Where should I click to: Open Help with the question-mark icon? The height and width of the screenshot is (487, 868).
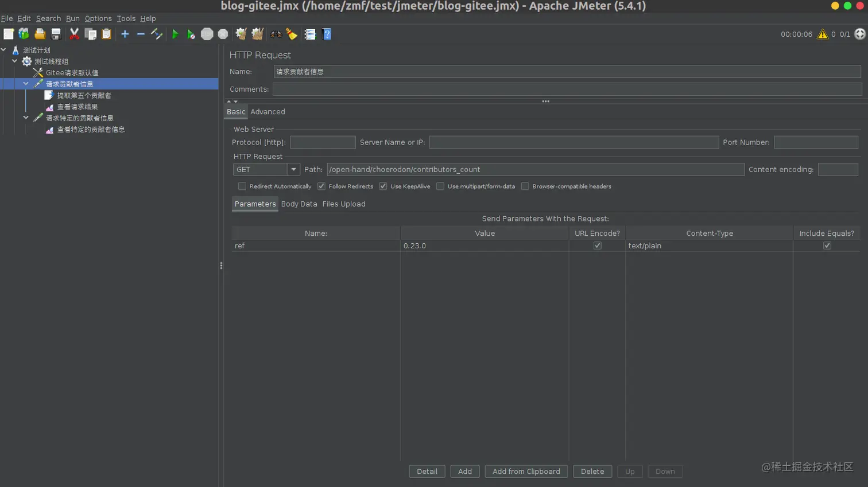327,34
